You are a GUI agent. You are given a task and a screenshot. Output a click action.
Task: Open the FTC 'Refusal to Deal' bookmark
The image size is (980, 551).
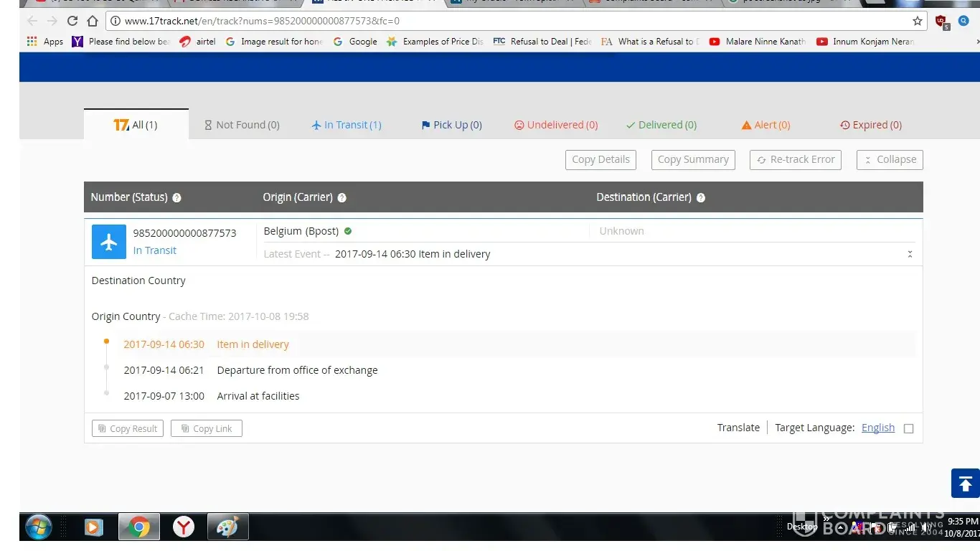coord(542,42)
